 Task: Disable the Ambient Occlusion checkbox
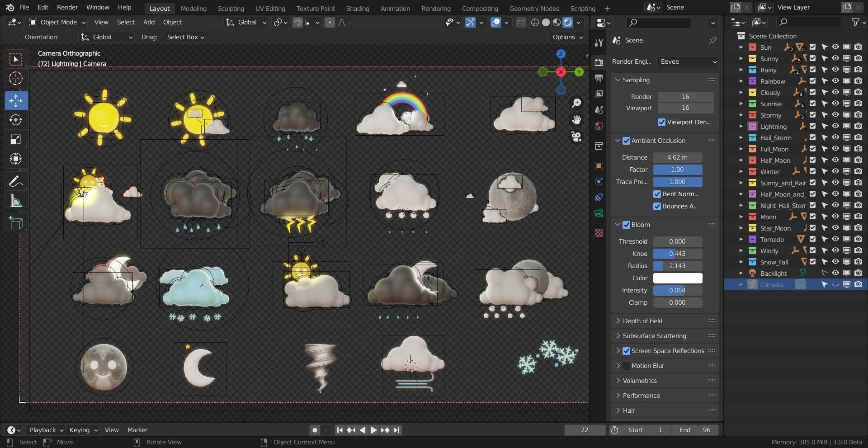626,141
